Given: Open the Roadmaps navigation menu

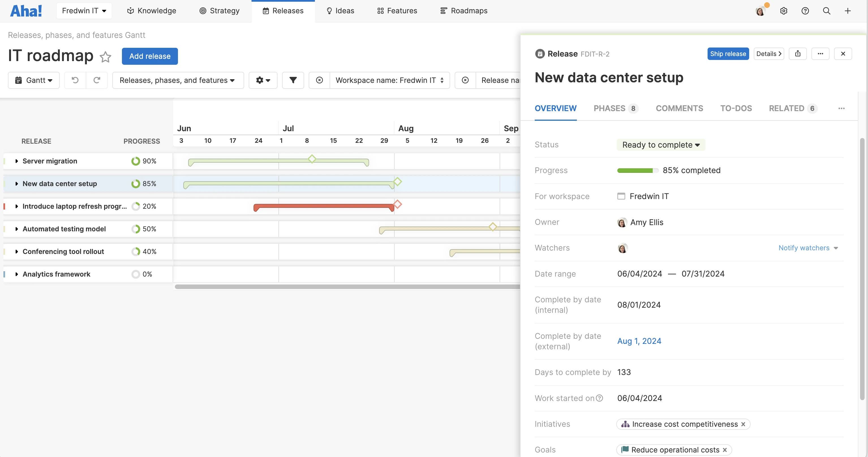Looking at the screenshot, I should [x=464, y=10].
